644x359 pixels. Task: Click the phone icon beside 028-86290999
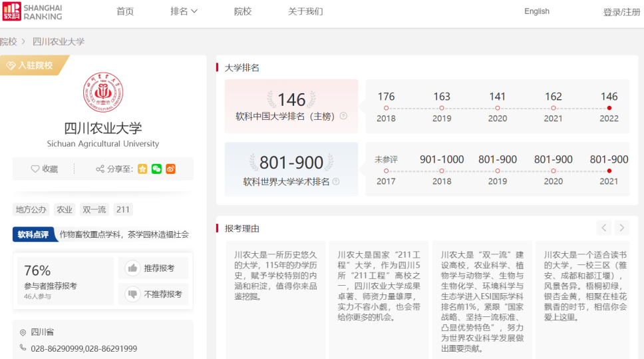(x=23, y=348)
